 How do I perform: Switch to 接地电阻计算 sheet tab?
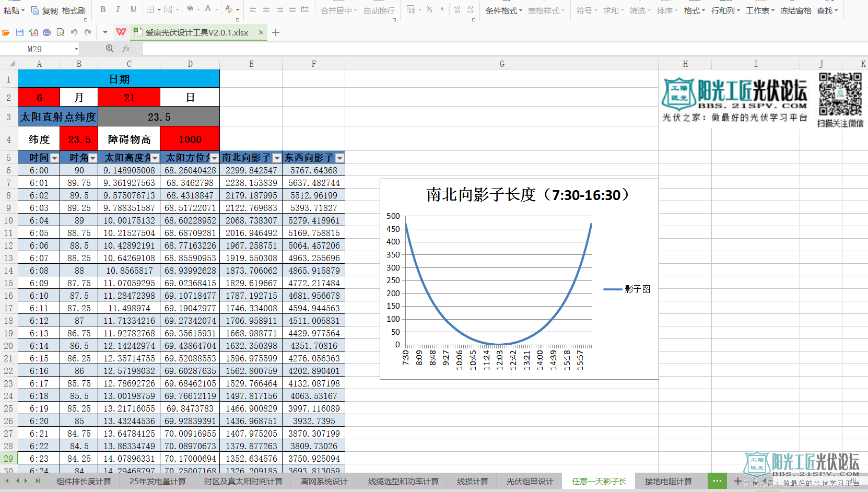[x=668, y=481]
